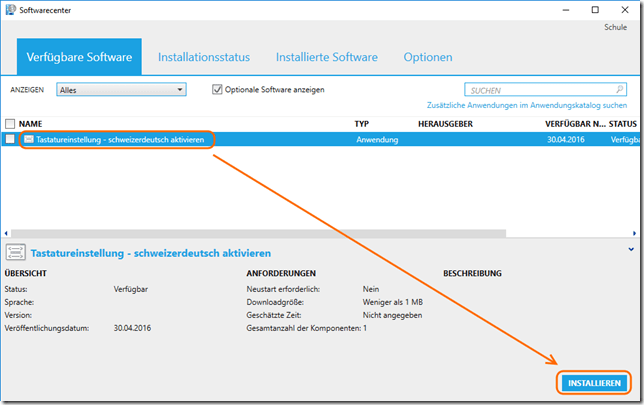Click the left arrow of horizontal scrollbar
This screenshot has height=405, width=644.
(8, 232)
